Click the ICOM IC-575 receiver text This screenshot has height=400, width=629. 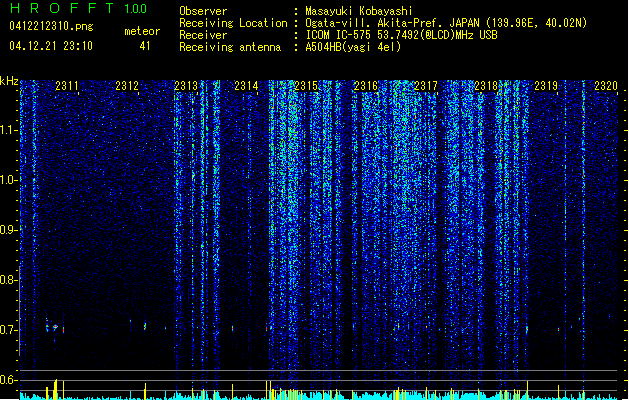(x=401, y=35)
